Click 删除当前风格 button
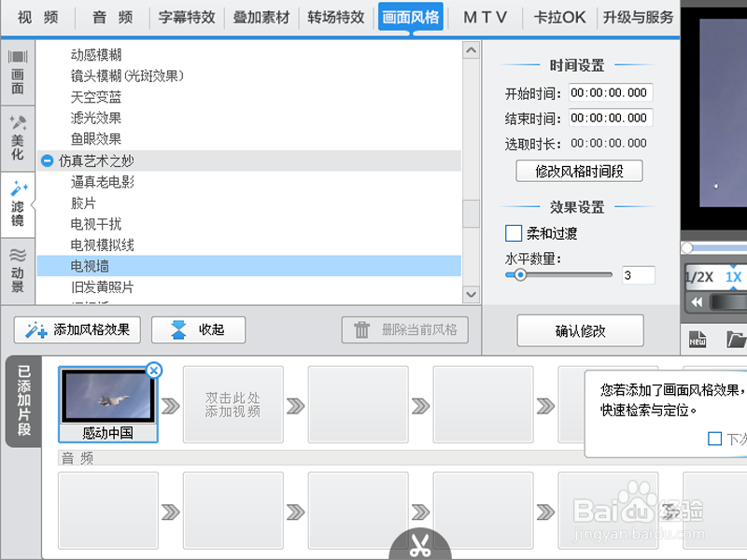The width and height of the screenshot is (747, 560). (x=405, y=329)
